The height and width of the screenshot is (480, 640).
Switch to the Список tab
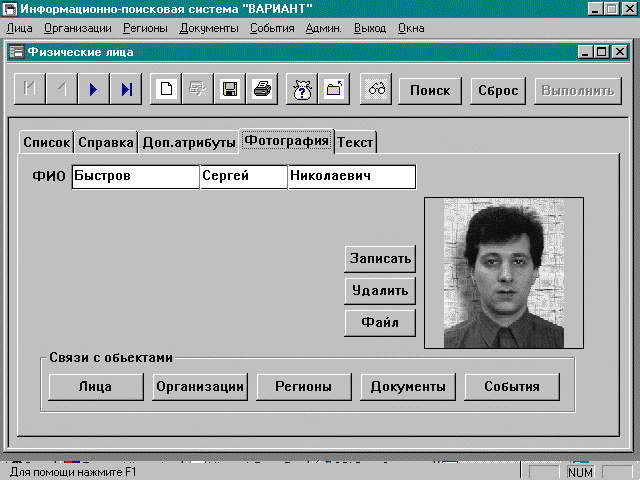click(46, 143)
